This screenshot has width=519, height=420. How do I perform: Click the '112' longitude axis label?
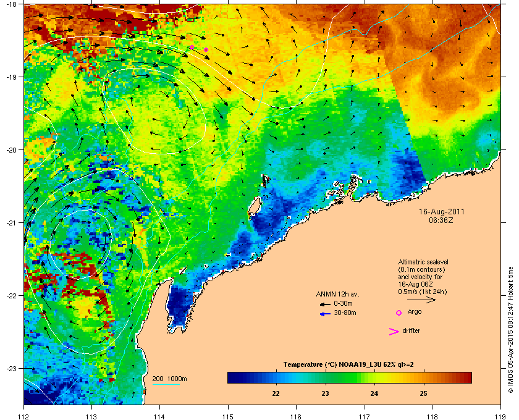(23, 417)
